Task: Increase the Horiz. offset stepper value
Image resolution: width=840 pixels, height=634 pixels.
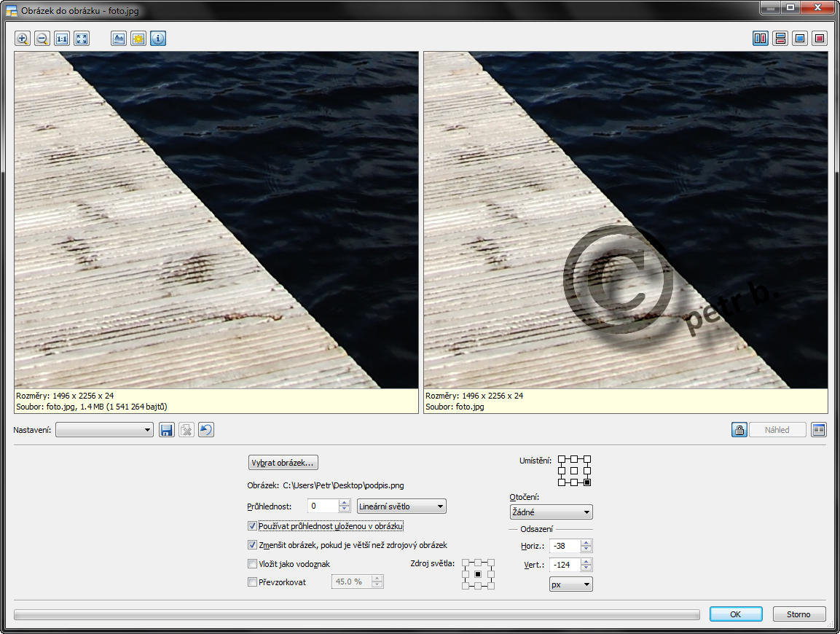Action: pyautogui.click(x=586, y=543)
